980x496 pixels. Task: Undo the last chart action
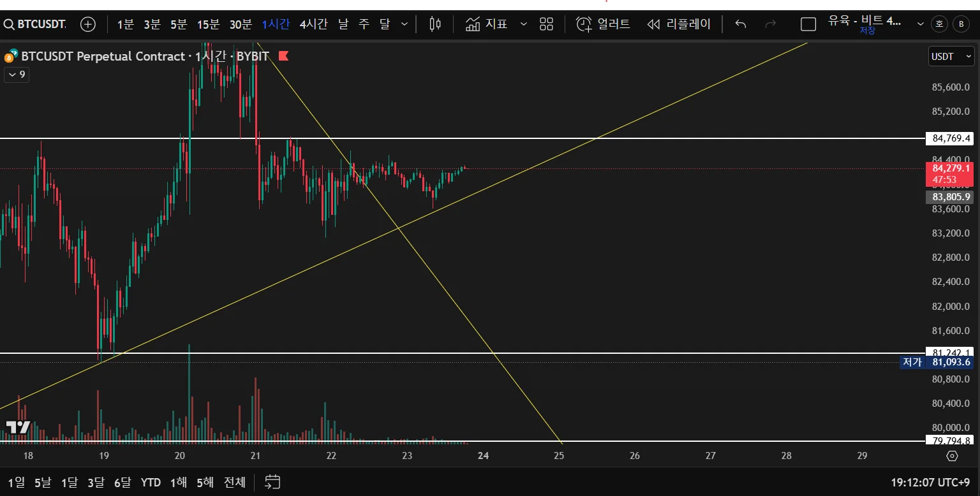pyautogui.click(x=741, y=24)
